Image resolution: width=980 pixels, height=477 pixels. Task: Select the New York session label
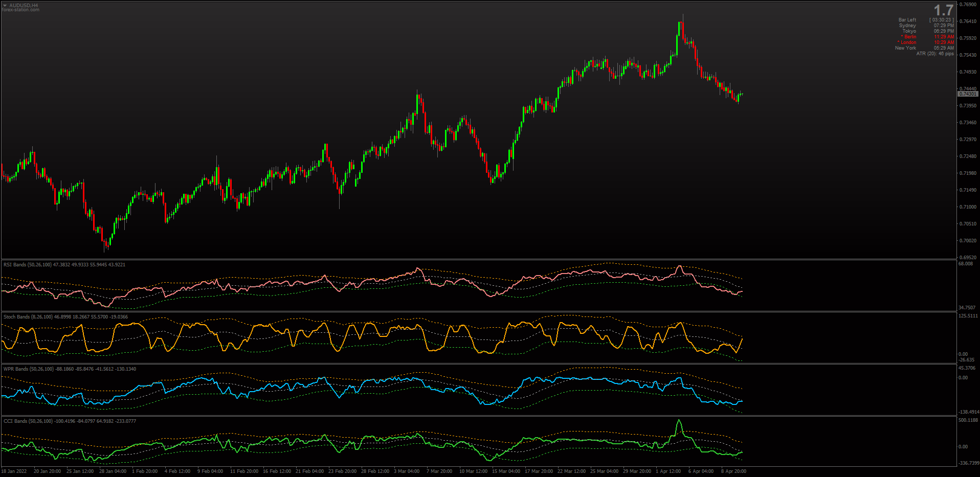tap(905, 48)
